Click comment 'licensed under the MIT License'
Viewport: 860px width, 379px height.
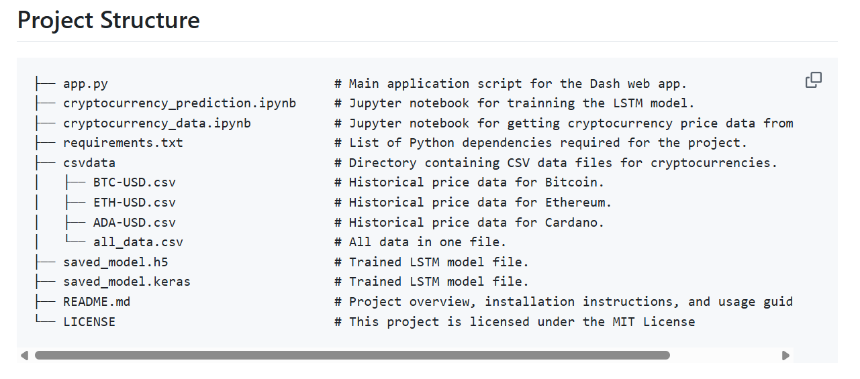click(x=514, y=321)
